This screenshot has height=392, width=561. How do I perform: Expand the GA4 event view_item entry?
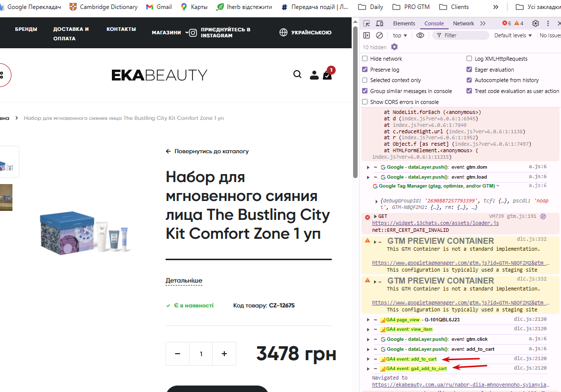368,329
